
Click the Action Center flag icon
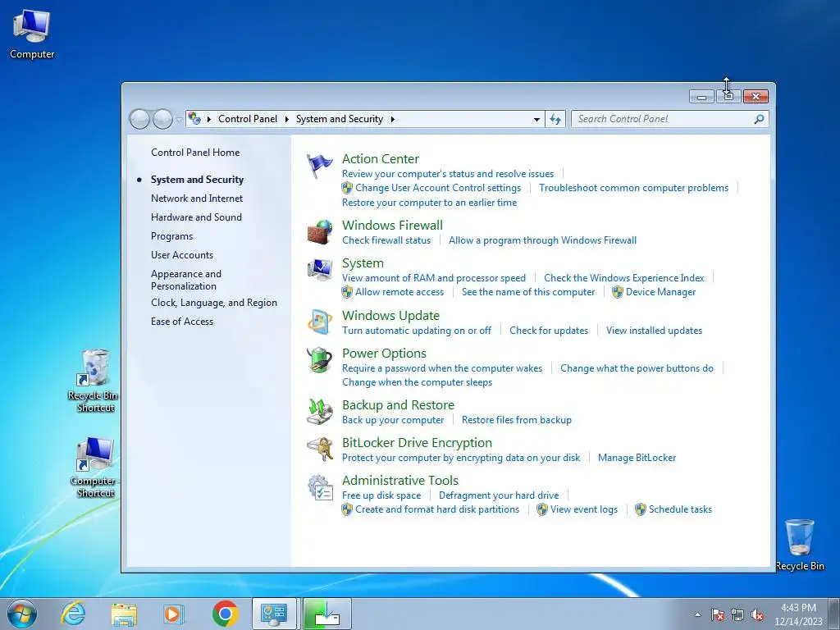point(320,165)
